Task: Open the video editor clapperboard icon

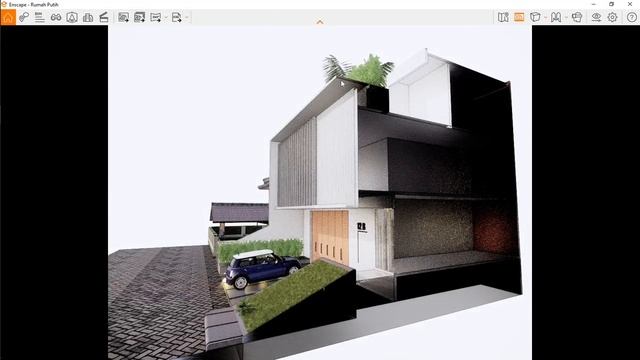Action: pyautogui.click(x=104, y=17)
